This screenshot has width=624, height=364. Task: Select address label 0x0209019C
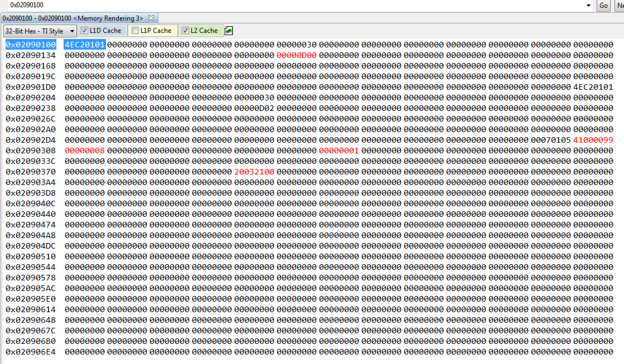tap(31, 76)
